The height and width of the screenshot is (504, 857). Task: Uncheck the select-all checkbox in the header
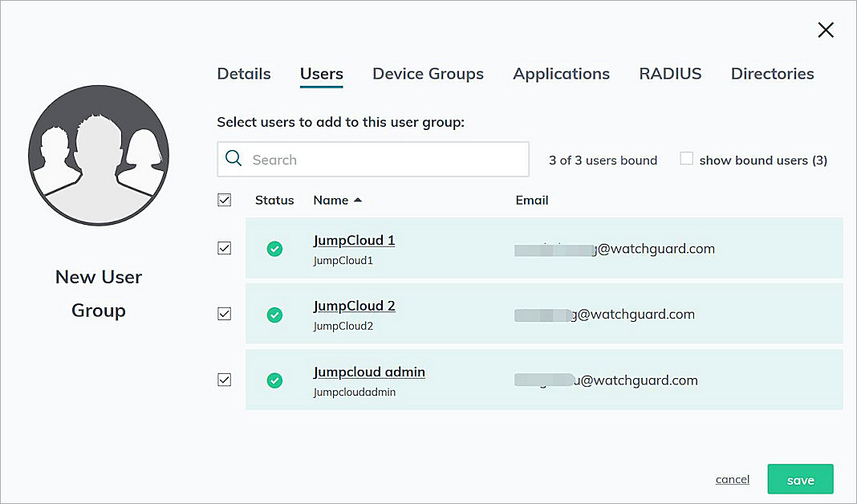[225, 200]
